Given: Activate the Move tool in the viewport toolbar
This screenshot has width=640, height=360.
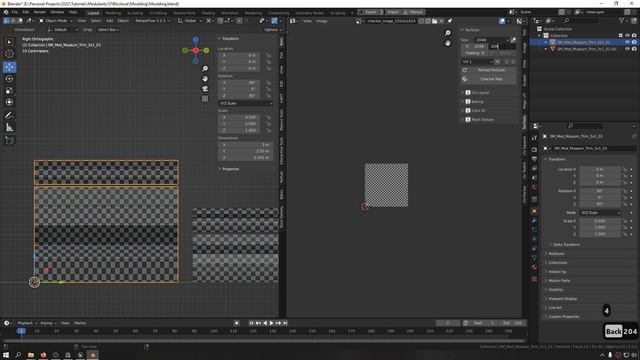Looking at the screenshot, I should [x=9, y=67].
